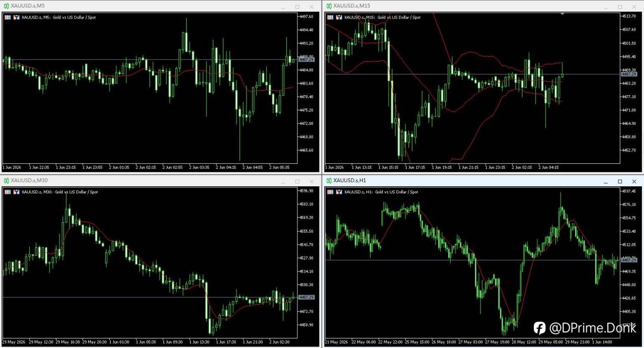The height and width of the screenshot is (348, 644).
Task: Click '29 May 2026' on the M30 time axis
Action: [13, 341]
